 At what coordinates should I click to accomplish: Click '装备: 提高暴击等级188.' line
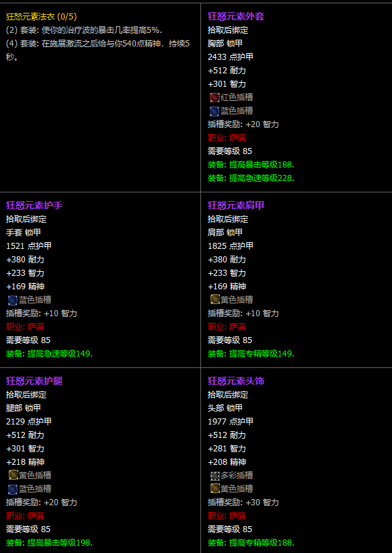click(x=251, y=165)
